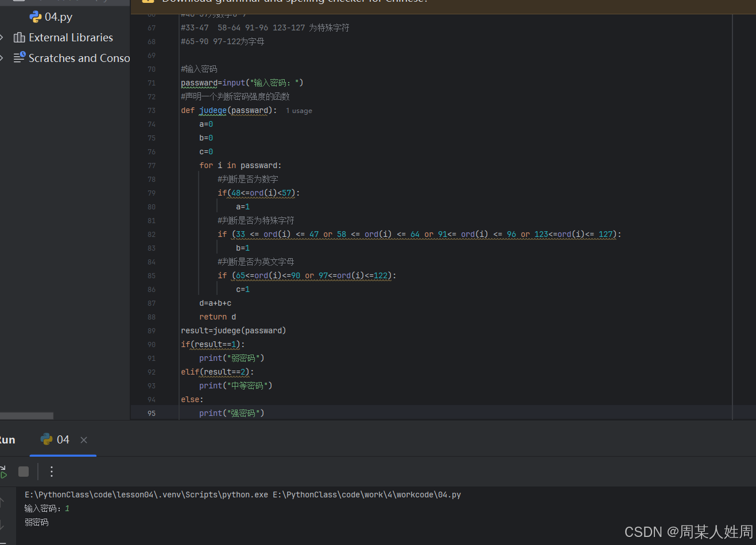Click the print("强密码") statement on line 95

(232, 413)
